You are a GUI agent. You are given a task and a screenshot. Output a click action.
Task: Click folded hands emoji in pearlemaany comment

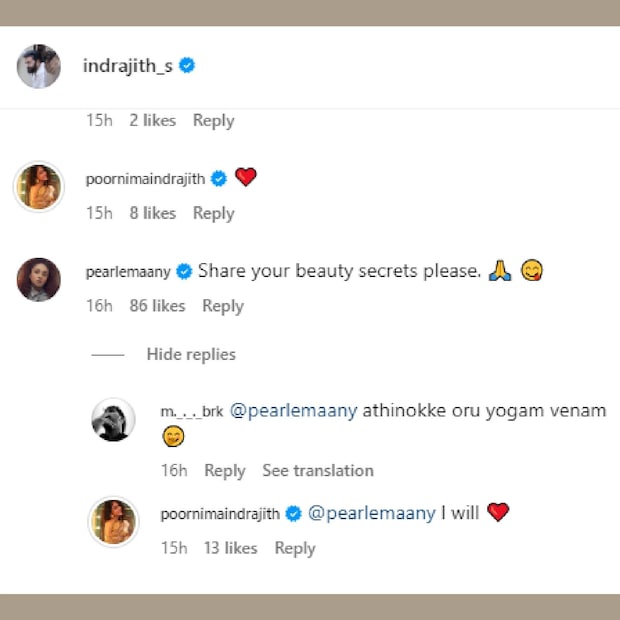coord(499,271)
